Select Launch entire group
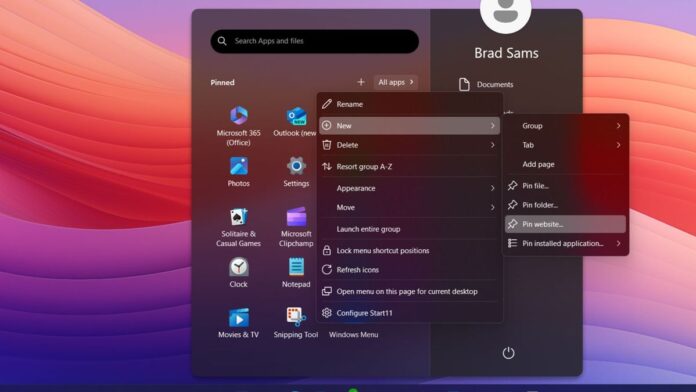The width and height of the screenshot is (696, 392). coord(409,229)
